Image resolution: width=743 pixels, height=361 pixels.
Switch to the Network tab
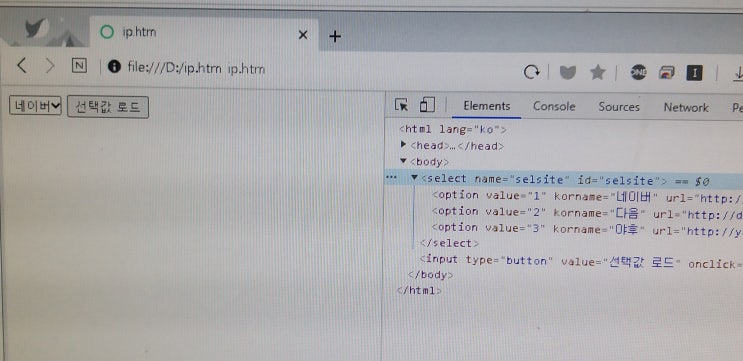686,108
